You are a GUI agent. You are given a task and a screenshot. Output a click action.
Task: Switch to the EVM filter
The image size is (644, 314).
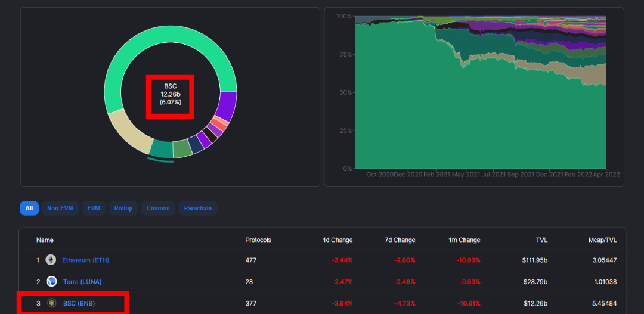click(x=94, y=208)
